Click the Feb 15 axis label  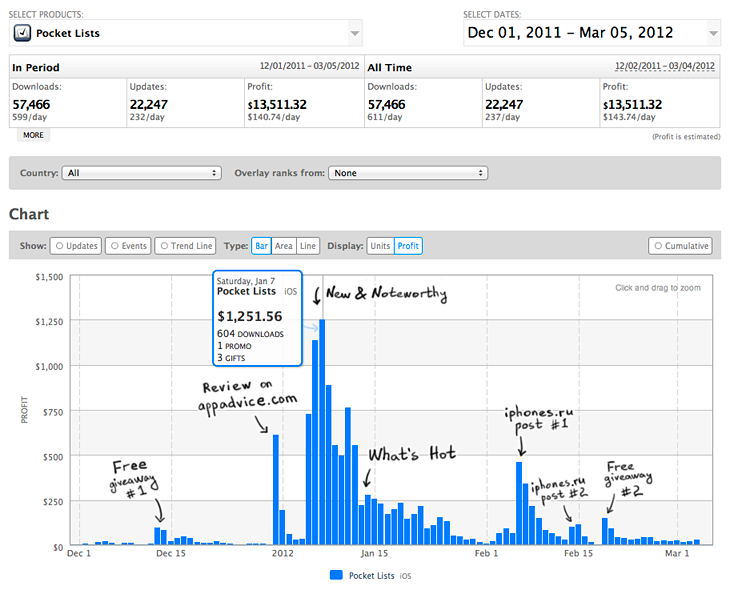[x=578, y=553]
